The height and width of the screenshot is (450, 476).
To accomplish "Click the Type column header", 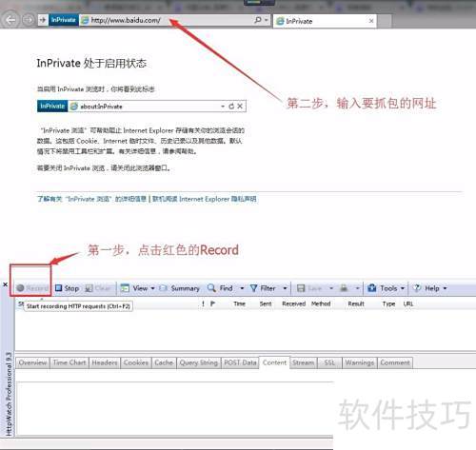I will click(x=388, y=303).
